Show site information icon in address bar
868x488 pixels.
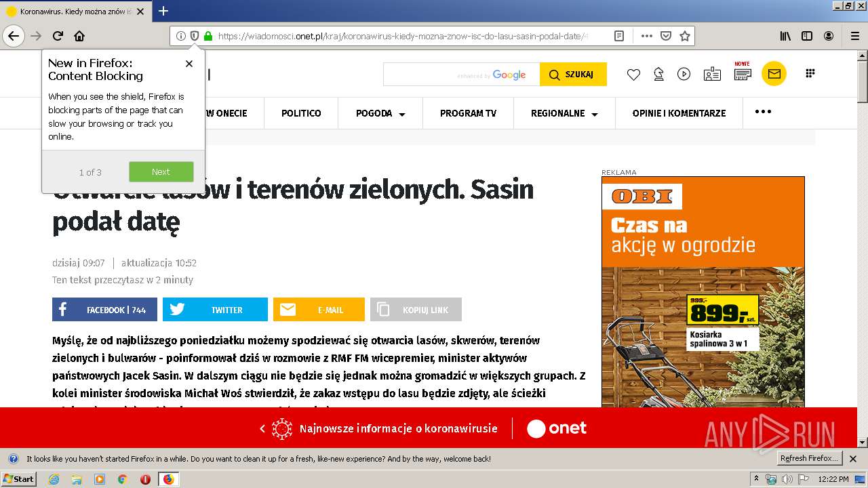pyautogui.click(x=181, y=36)
